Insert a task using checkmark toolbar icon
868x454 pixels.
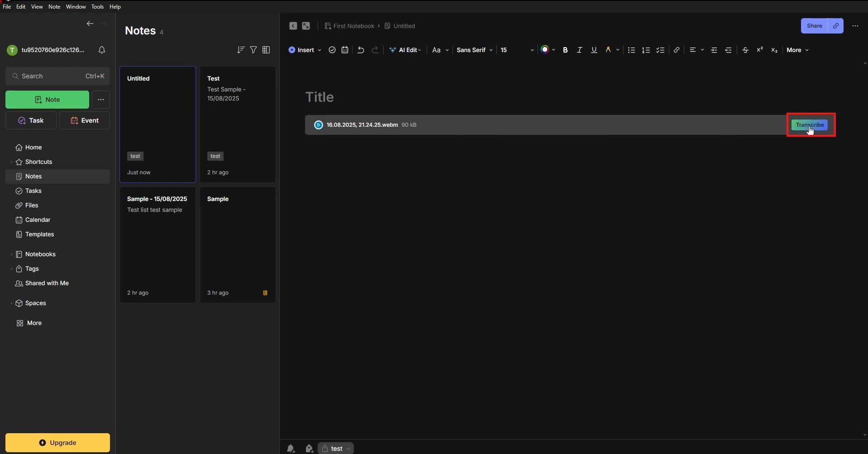point(332,50)
